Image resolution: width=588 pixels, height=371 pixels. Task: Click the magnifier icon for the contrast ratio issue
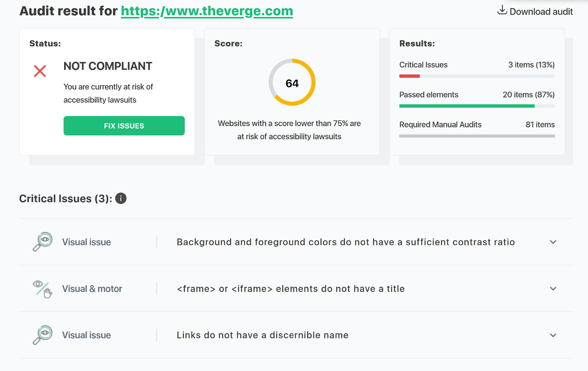pos(43,242)
